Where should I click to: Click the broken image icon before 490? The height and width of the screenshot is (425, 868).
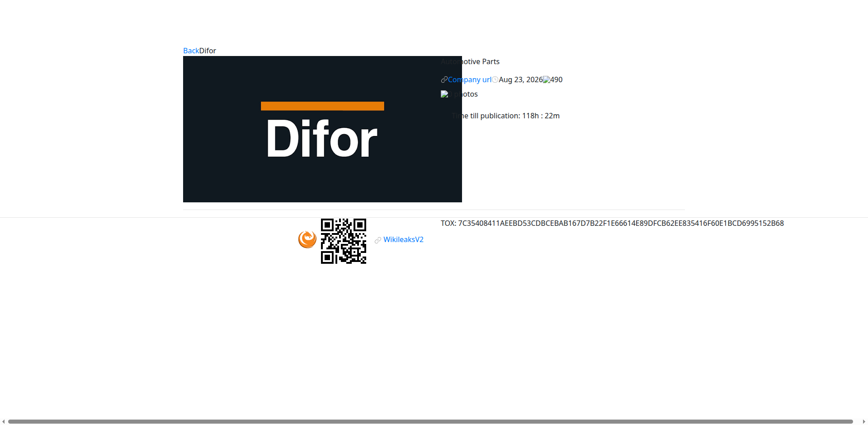pyautogui.click(x=547, y=79)
